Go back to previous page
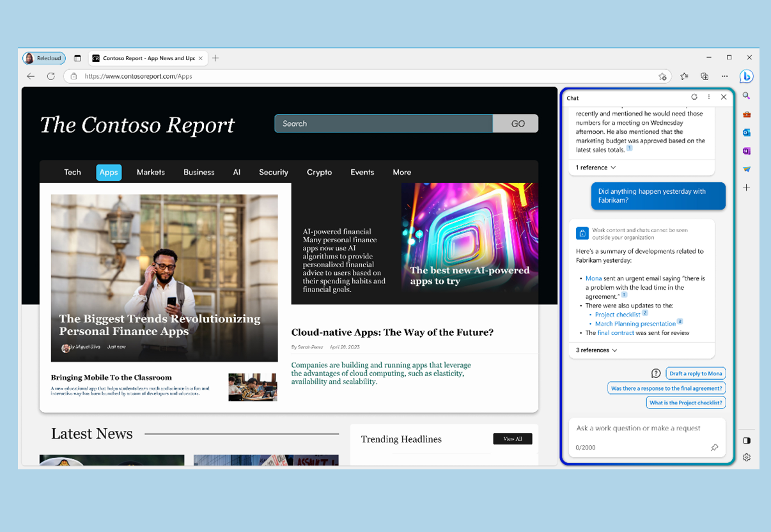This screenshot has width=771, height=532. tap(31, 76)
